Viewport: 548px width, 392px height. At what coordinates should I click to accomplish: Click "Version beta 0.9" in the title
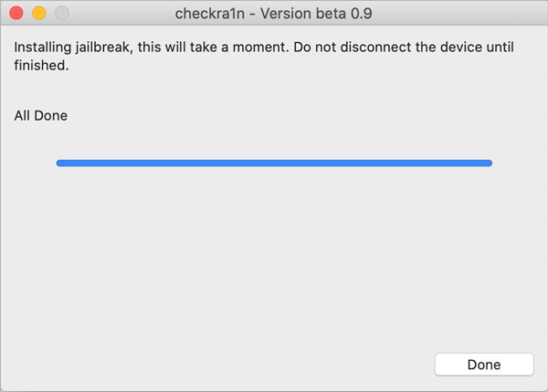coord(313,14)
